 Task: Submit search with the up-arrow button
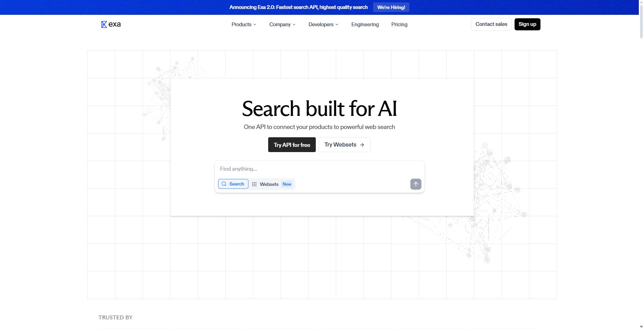tap(416, 184)
